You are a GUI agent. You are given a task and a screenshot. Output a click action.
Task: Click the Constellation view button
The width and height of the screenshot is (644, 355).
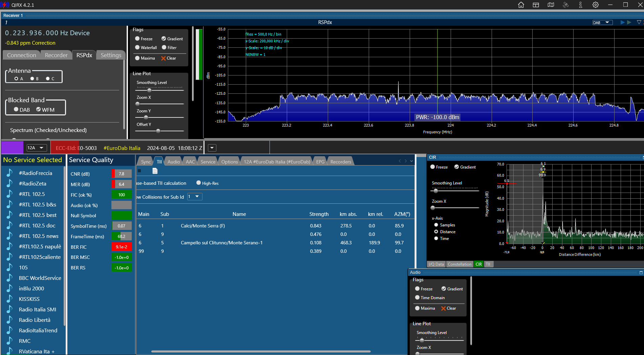click(459, 264)
